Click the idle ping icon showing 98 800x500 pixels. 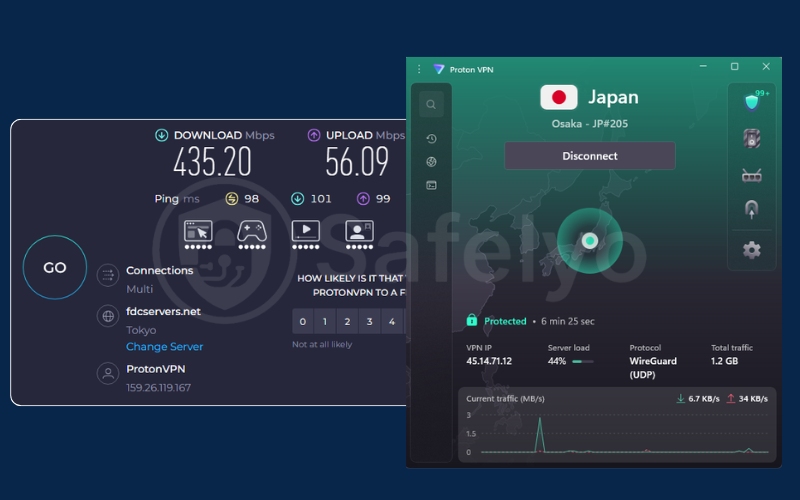point(232,198)
